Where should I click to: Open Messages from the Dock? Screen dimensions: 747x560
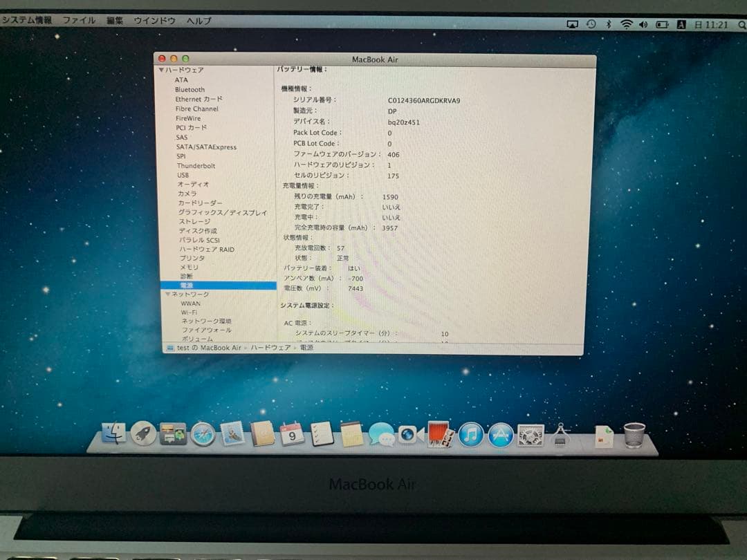(x=380, y=437)
